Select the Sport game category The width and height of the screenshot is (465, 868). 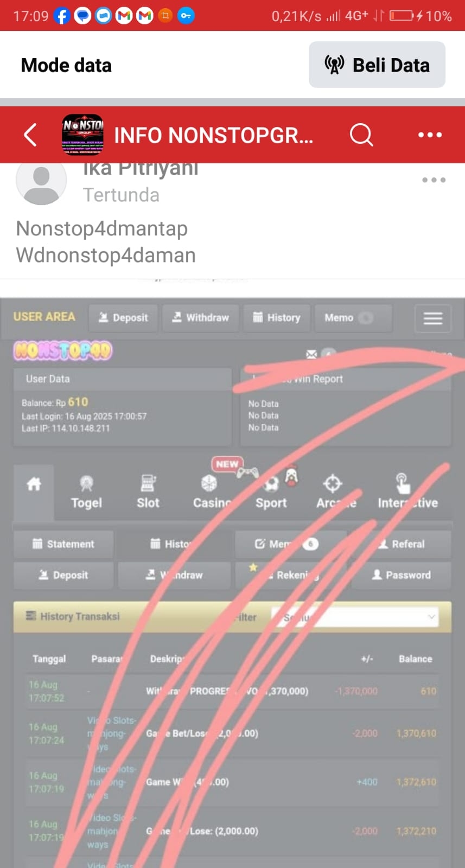(x=271, y=492)
